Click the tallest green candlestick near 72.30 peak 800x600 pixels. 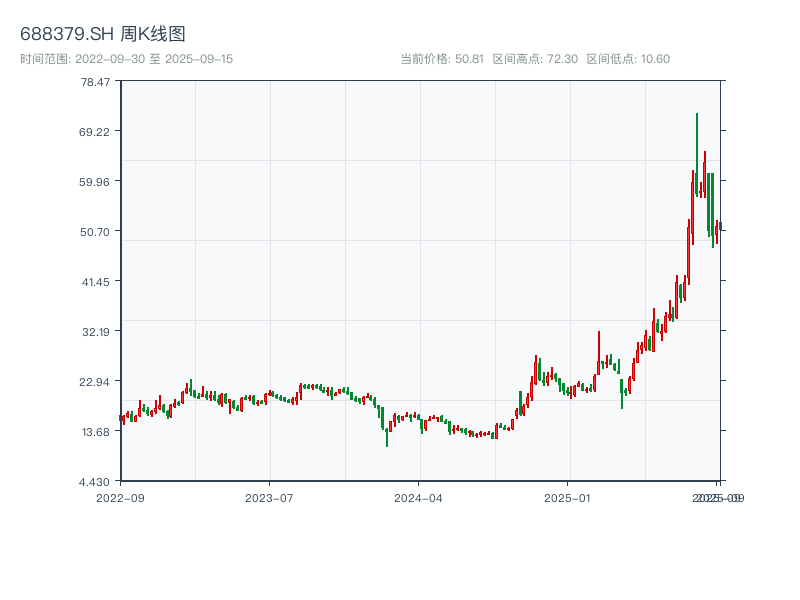click(697, 155)
